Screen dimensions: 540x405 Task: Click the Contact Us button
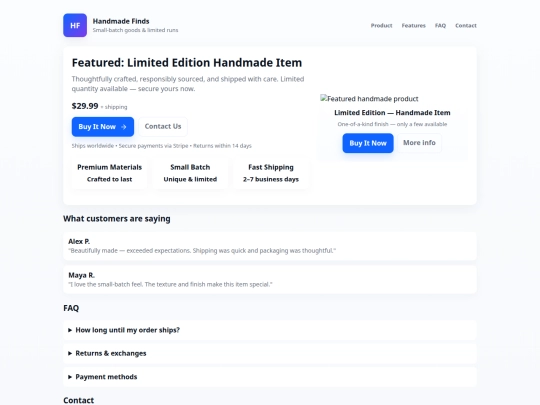tap(163, 126)
